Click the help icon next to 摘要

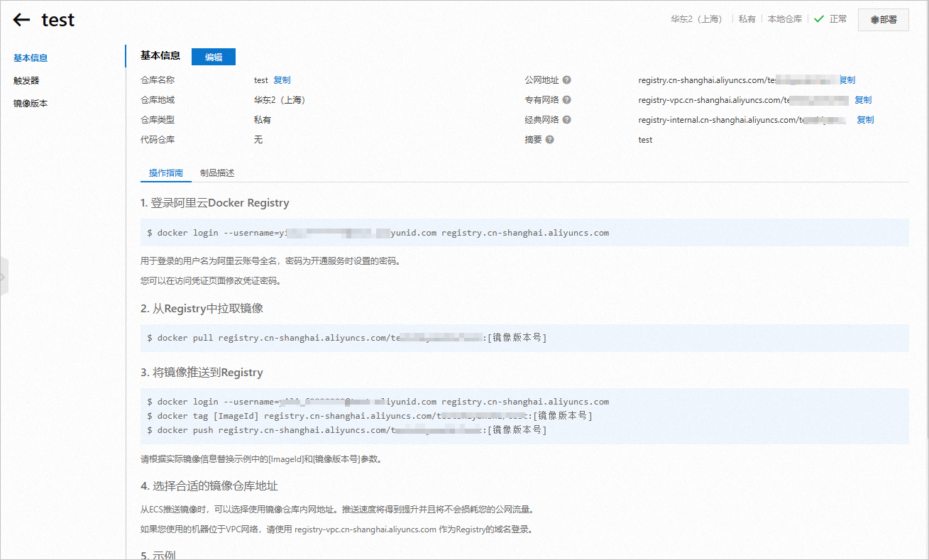550,140
